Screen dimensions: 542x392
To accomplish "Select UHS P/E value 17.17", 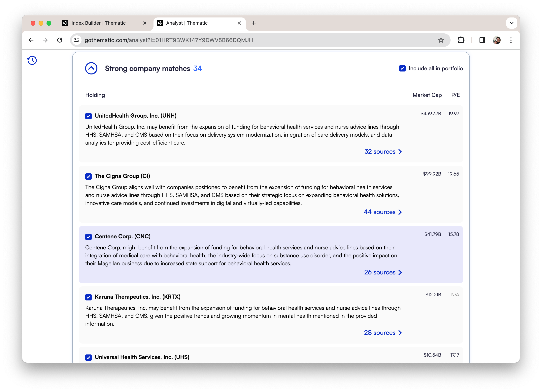I will 455,355.
